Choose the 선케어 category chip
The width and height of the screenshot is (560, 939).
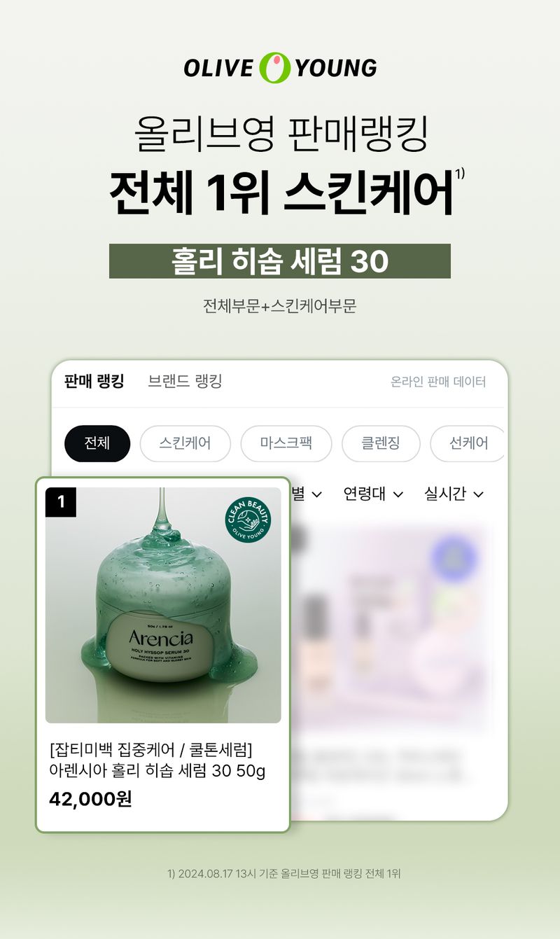[x=468, y=443]
